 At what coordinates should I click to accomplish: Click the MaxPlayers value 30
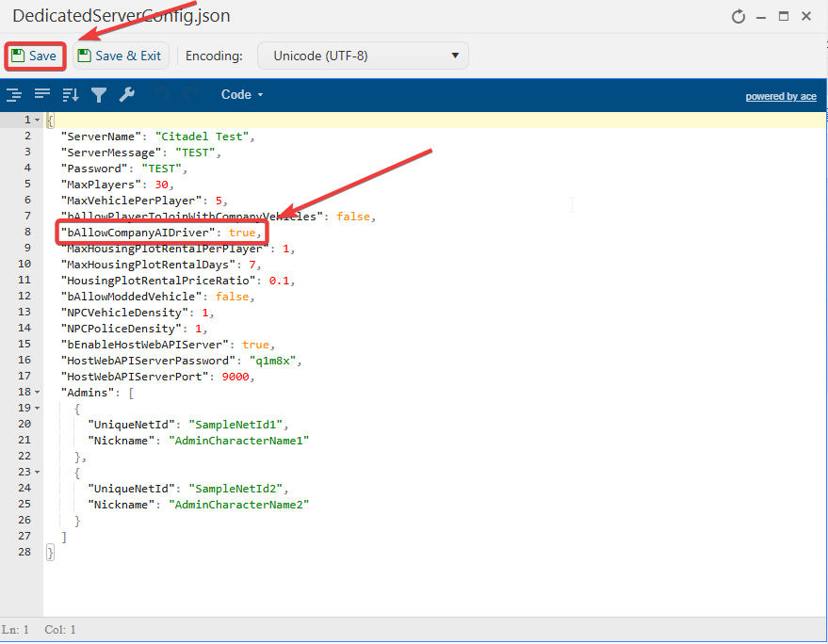click(162, 185)
